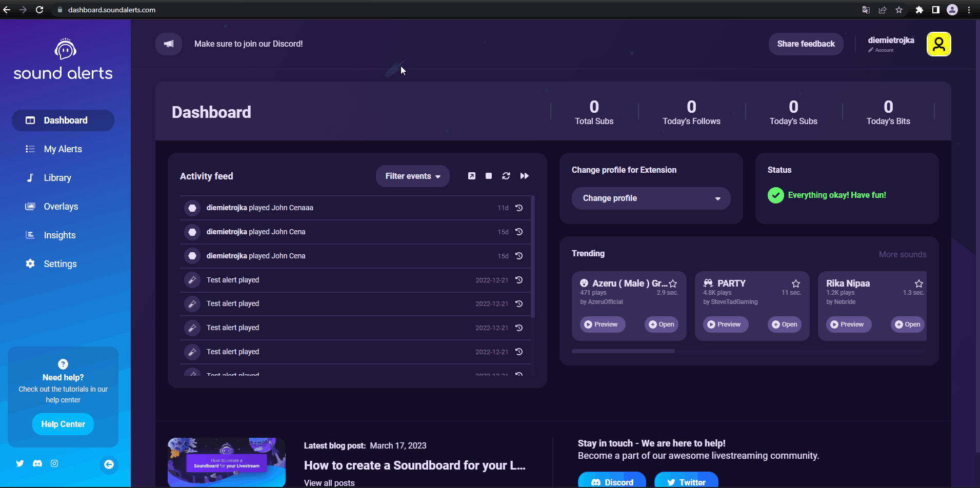The image size is (980, 488).
Task: Open Instagram icon in sidebar footer
Action: coord(54,463)
